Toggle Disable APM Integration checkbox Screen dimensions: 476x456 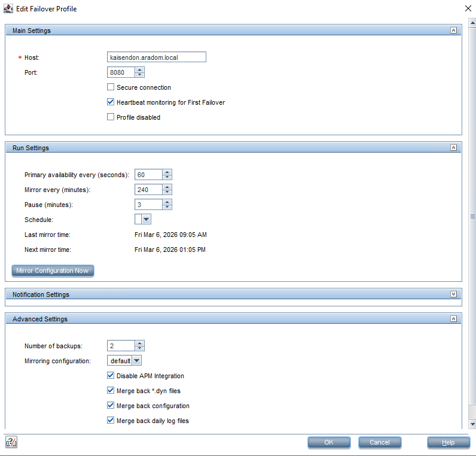pos(111,375)
